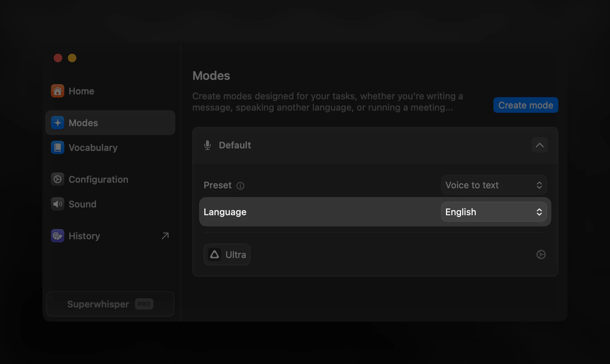Collapse the Default mode panel
Viewport: 610px width, 364px height.
pyautogui.click(x=539, y=145)
